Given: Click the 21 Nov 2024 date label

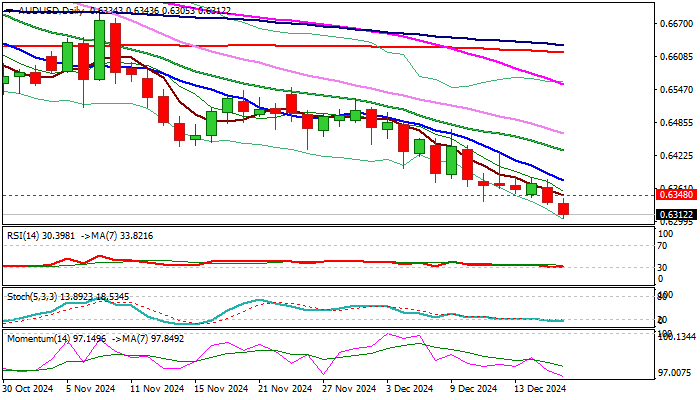Looking at the screenshot, I should (286, 389).
